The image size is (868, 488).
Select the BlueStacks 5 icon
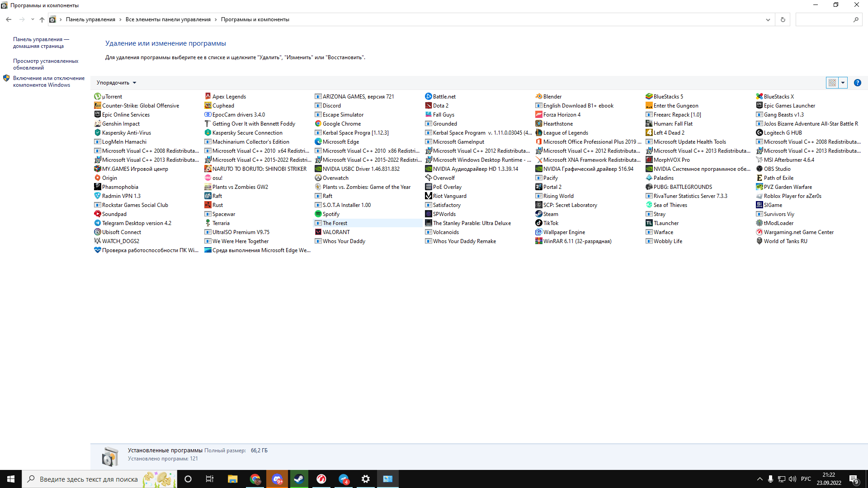[x=649, y=96]
